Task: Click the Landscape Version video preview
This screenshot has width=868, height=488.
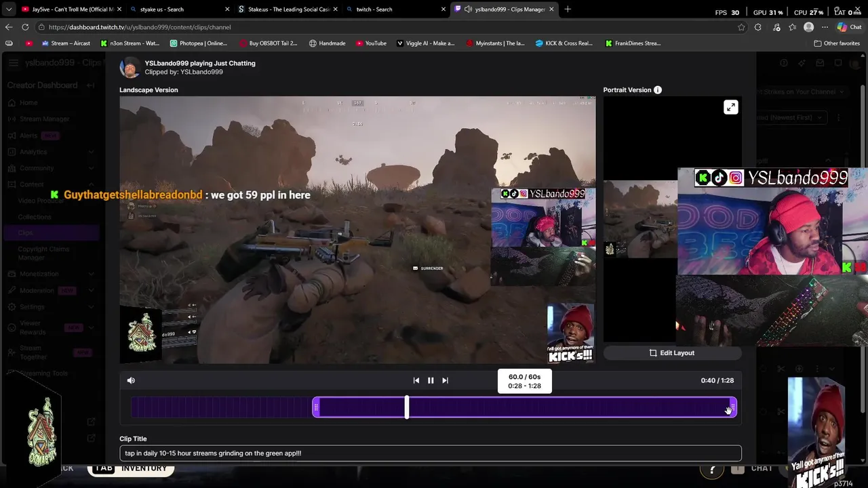Action: point(357,230)
